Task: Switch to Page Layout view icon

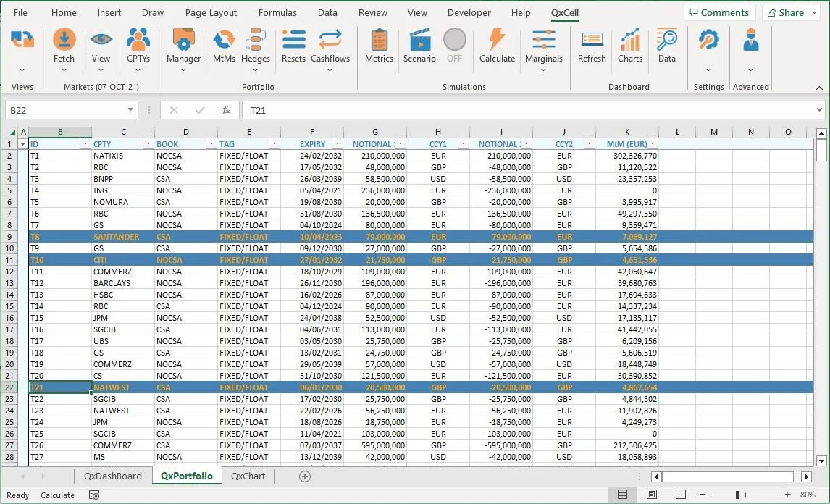Action: [x=652, y=495]
